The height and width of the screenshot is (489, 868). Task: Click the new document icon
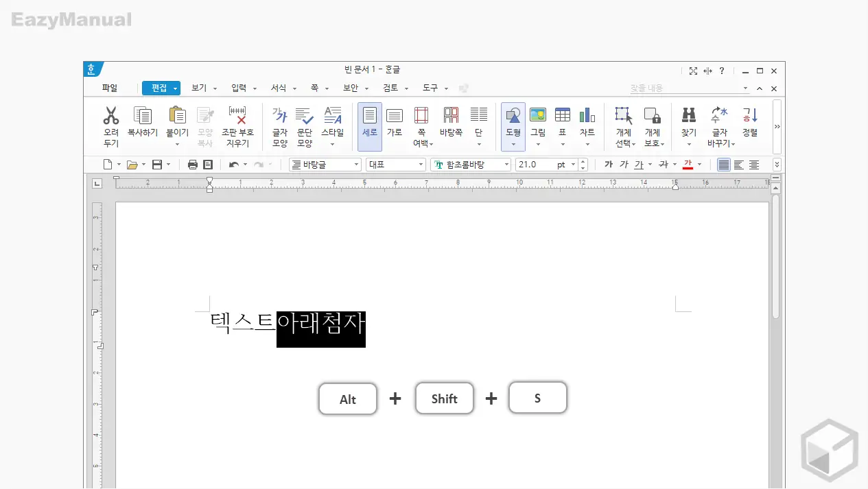point(107,165)
